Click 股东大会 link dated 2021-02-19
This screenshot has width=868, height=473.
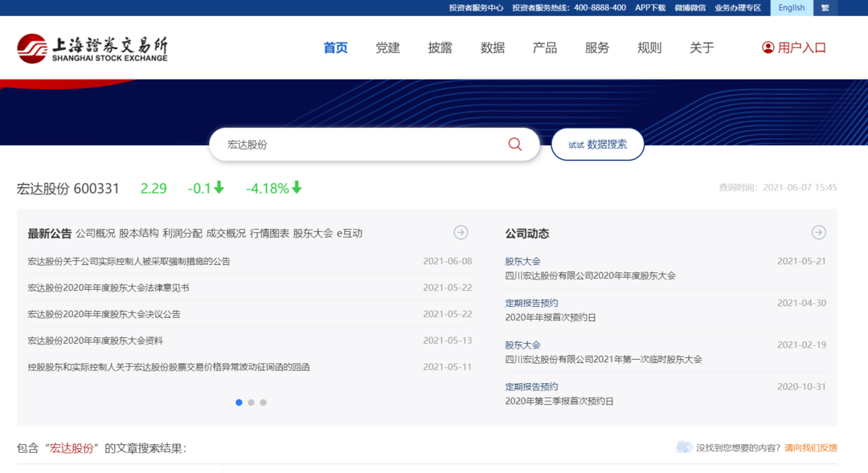point(522,345)
